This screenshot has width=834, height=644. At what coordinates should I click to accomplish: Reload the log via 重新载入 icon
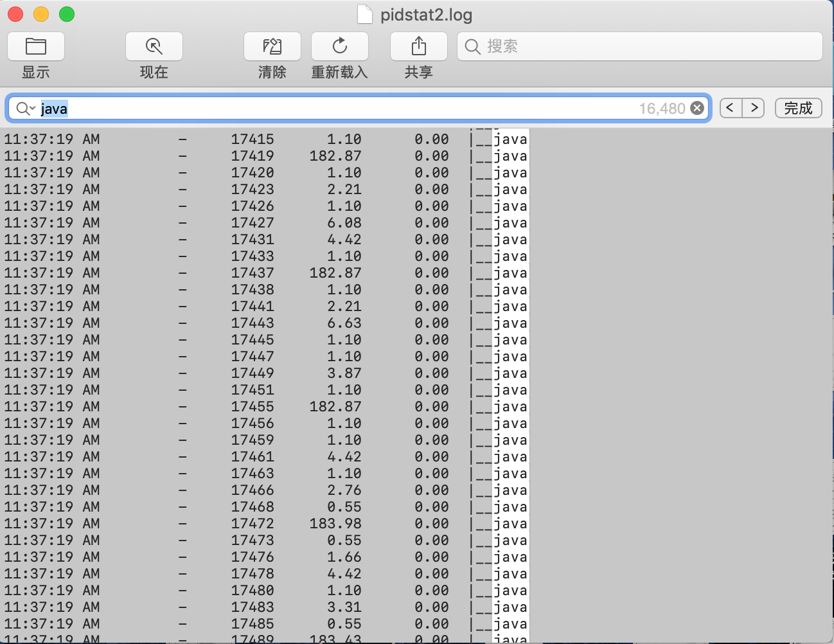340,46
